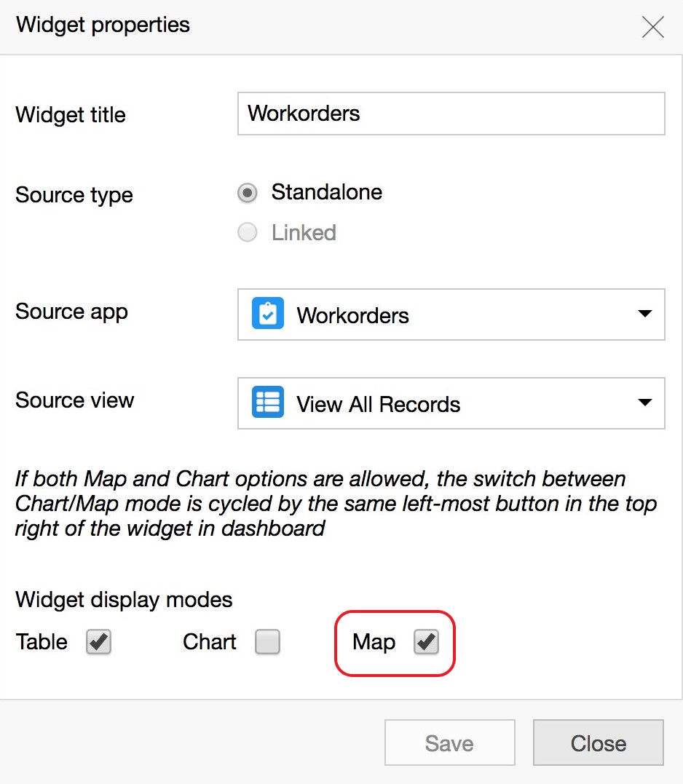
Task: Click the X icon to dismiss Widget properties
Action: 652,27
